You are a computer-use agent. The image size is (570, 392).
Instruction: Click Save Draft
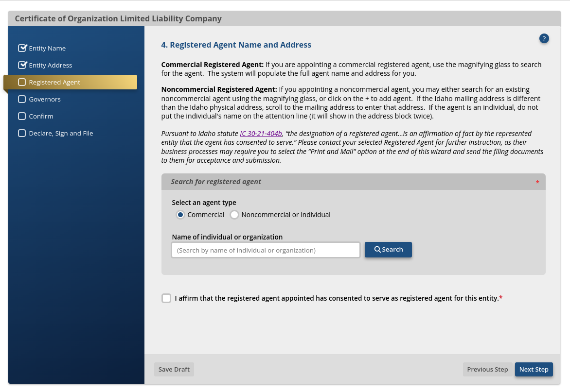click(x=174, y=369)
